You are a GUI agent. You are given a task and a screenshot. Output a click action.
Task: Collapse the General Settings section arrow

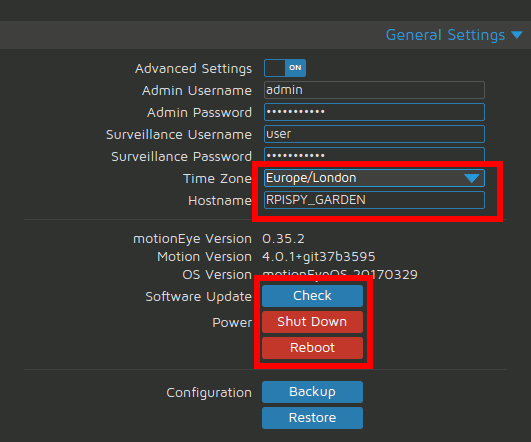[x=517, y=35]
